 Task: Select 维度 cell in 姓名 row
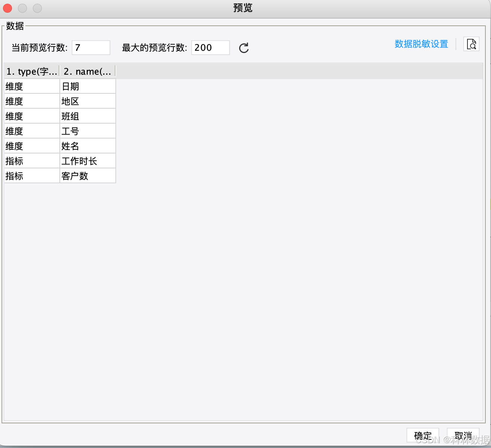(32, 146)
